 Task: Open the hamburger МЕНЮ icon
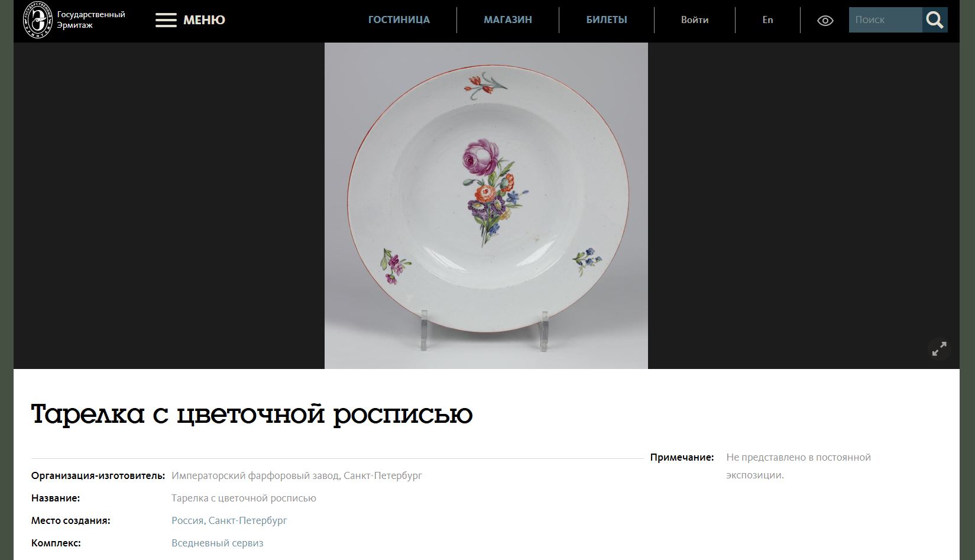(166, 20)
